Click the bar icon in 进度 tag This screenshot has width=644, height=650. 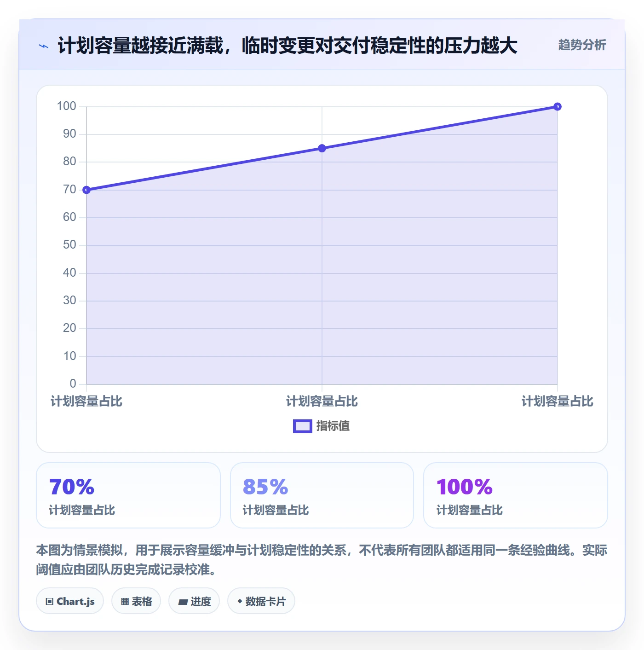[183, 602]
